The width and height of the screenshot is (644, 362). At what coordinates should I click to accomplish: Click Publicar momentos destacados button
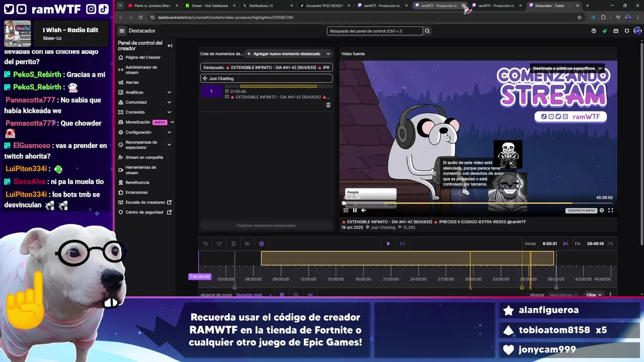pos(266,226)
